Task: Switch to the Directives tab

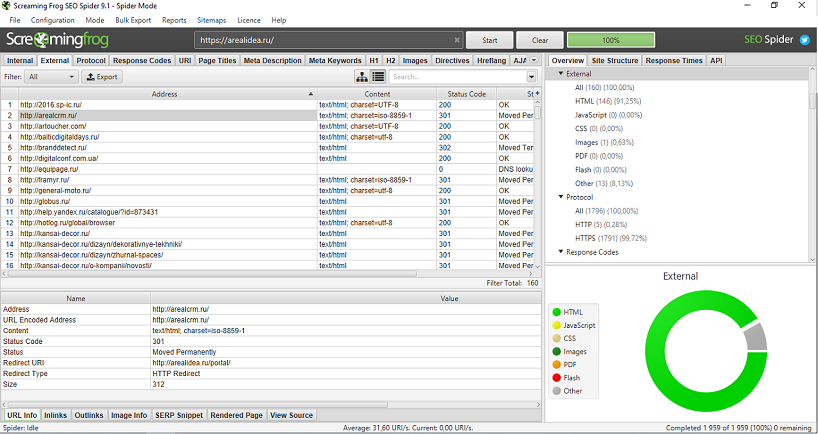Action: (x=452, y=61)
